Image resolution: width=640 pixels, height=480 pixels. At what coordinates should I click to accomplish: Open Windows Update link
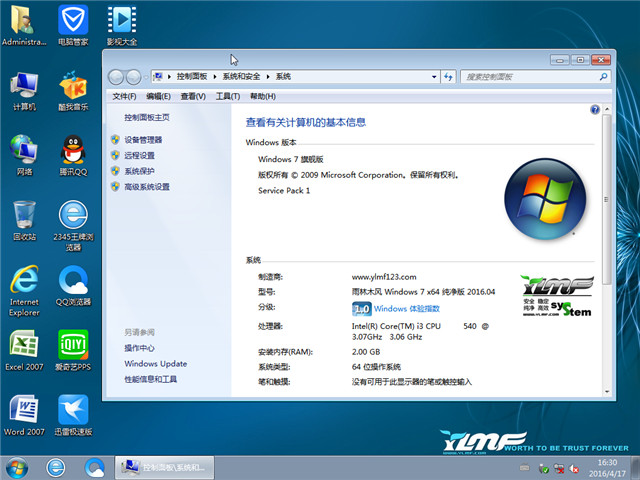click(156, 364)
